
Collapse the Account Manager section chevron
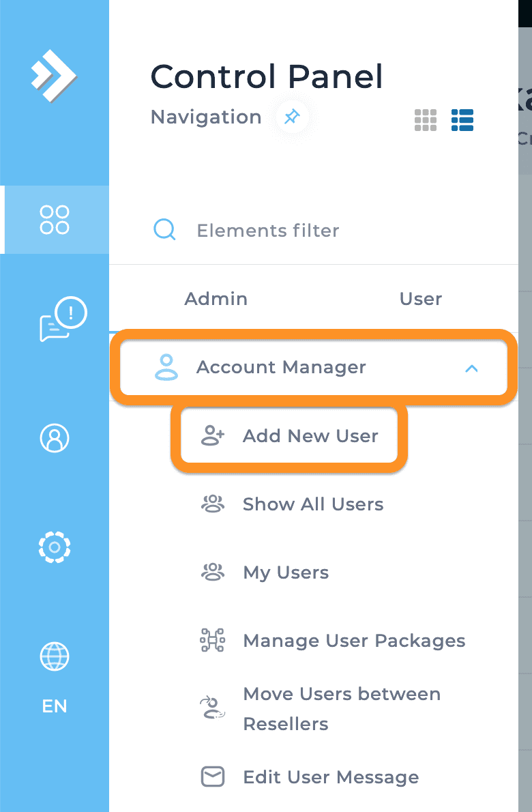(472, 368)
